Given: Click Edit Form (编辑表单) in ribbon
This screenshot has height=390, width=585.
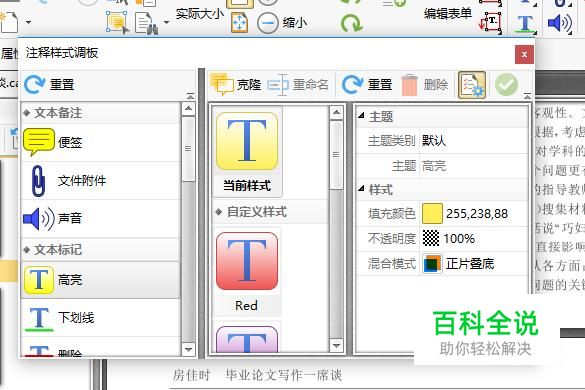Looking at the screenshot, I should pos(448,14).
